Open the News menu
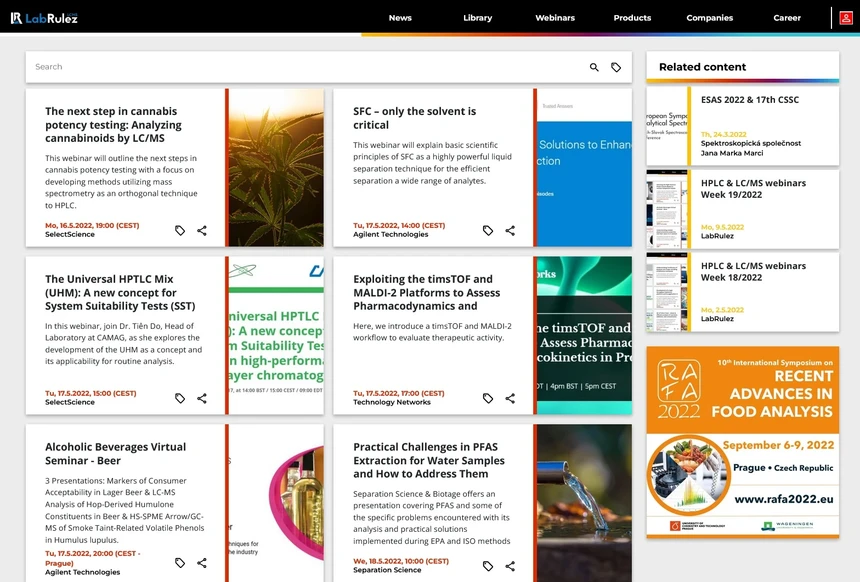 400,18
